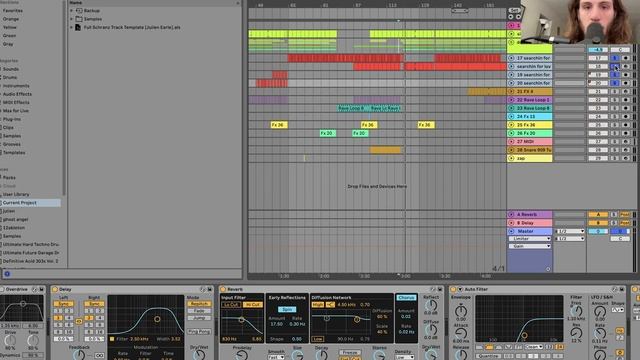Toggle the Delay Filter on/off square
This screenshot has height=360, width=640.
[x=112, y=339]
